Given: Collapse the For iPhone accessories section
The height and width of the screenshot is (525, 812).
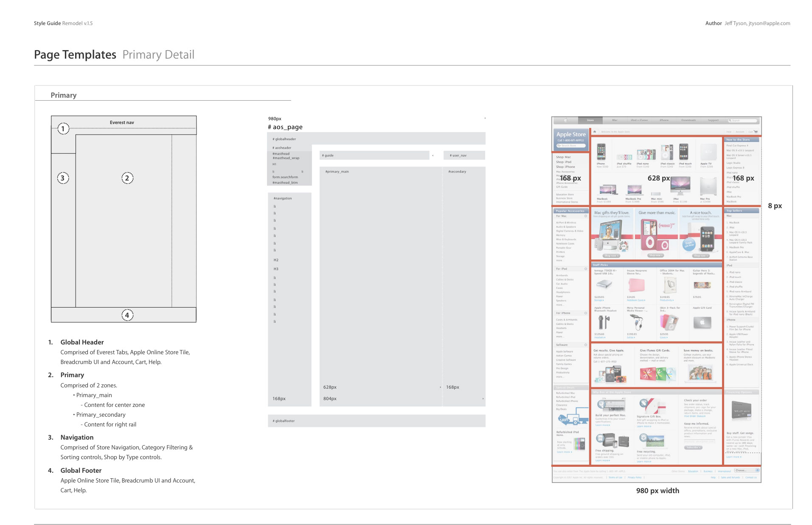Looking at the screenshot, I should pyautogui.click(x=586, y=313).
